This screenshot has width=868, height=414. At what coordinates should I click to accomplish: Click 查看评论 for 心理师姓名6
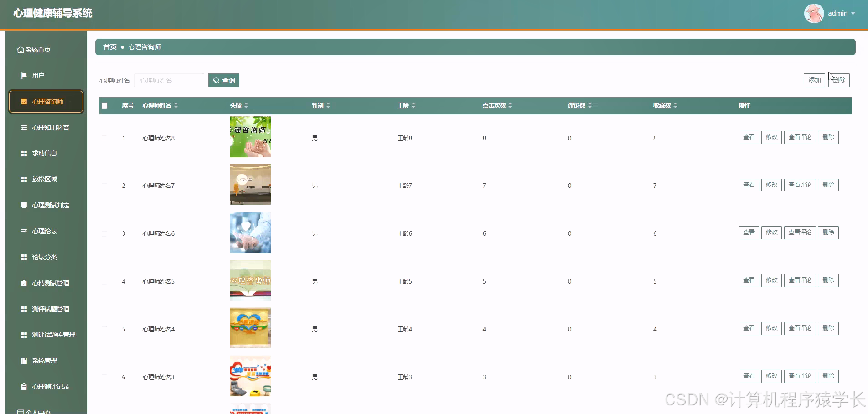[800, 233]
